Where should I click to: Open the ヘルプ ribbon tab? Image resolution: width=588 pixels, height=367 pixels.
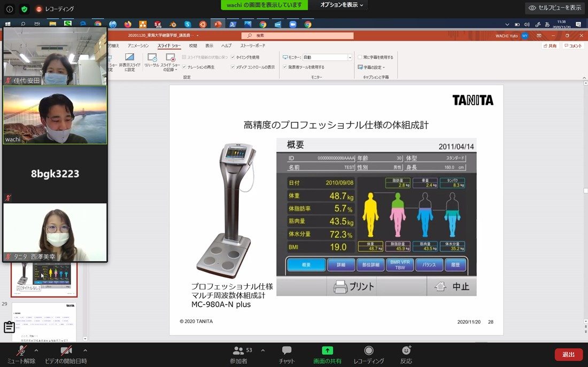(226, 46)
